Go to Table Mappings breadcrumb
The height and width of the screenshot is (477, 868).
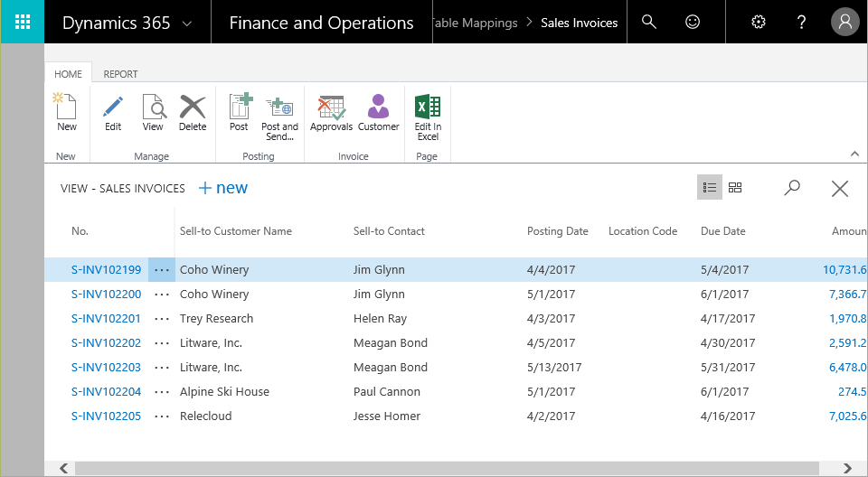tap(475, 23)
